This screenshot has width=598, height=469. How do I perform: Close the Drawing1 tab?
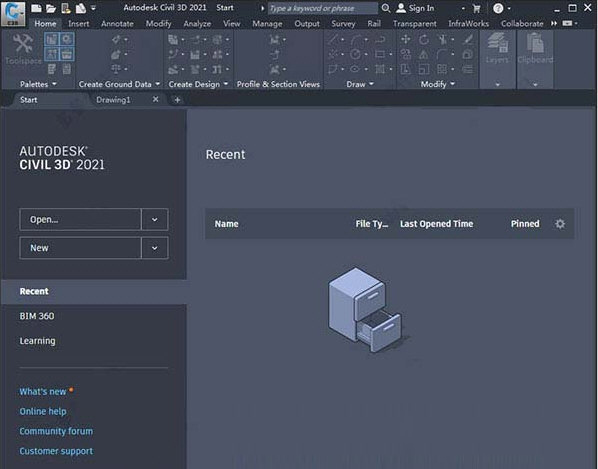155,100
